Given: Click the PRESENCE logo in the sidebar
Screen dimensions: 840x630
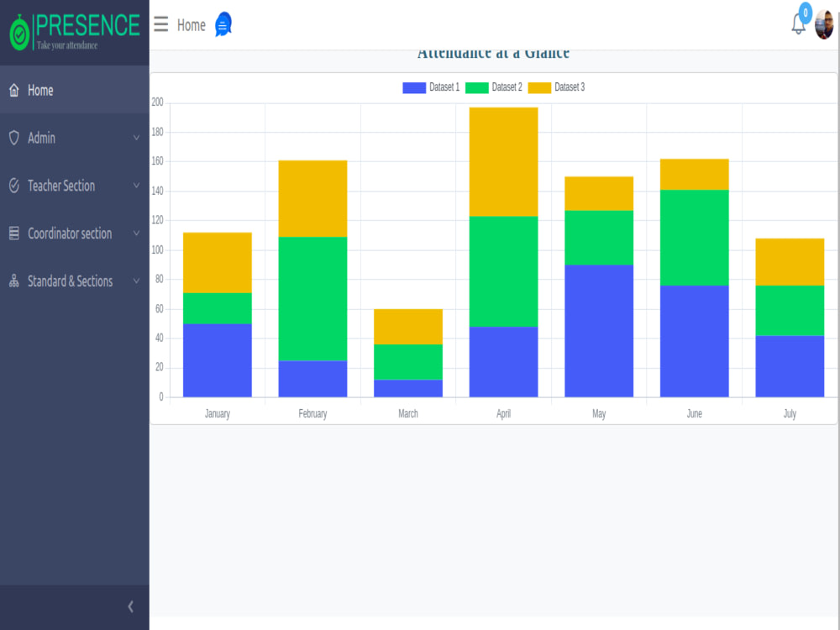Looking at the screenshot, I should [x=75, y=32].
